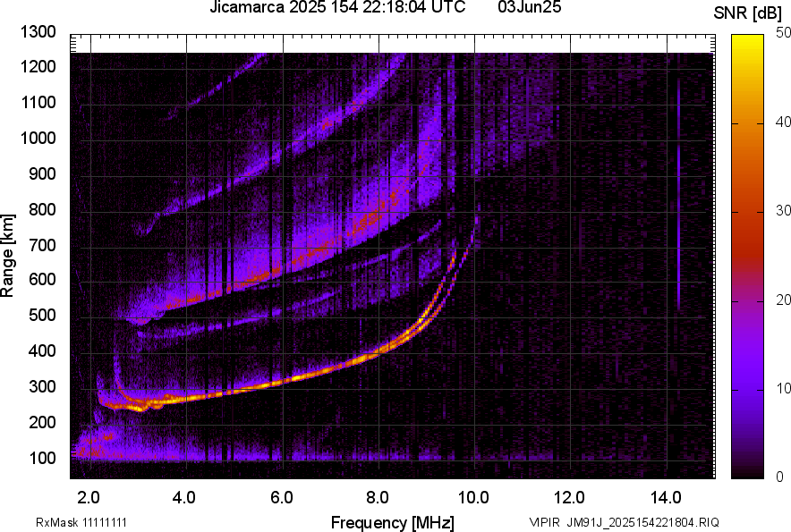Click the colorbar tick label '10'
Screen dimensions: 791x532
pos(784,388)
